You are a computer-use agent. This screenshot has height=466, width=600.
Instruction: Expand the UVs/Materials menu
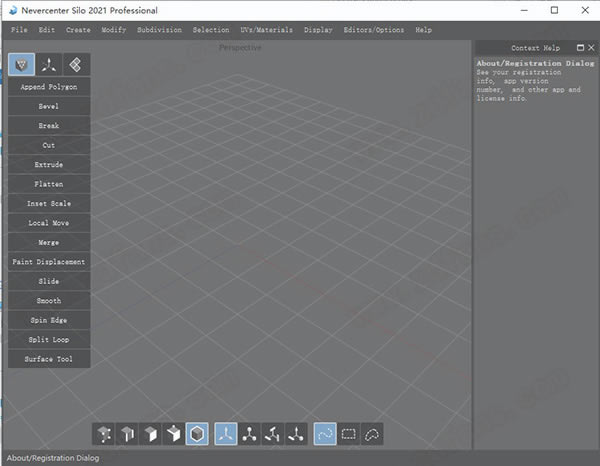[267, 30]
